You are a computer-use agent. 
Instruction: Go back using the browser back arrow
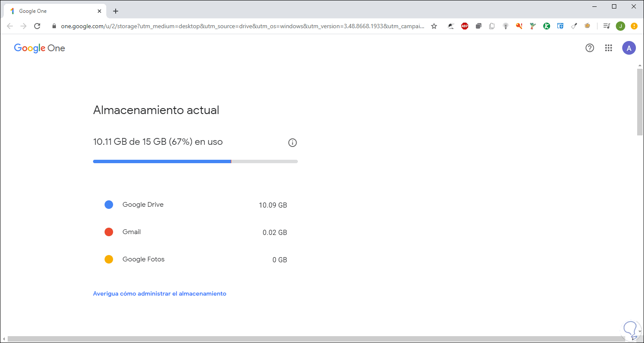[10, 26]
